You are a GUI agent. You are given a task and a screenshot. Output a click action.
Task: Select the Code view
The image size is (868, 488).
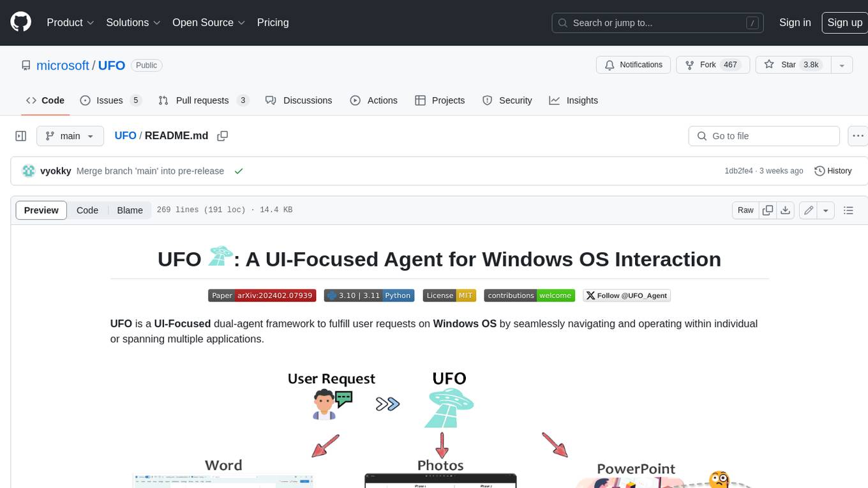pyautogui.click(x=87, y=210)
